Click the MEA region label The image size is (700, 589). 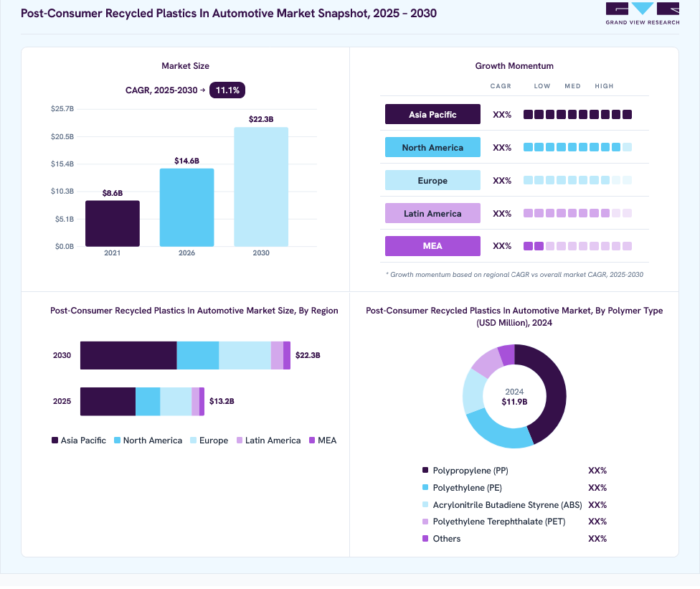coord(432,246)
